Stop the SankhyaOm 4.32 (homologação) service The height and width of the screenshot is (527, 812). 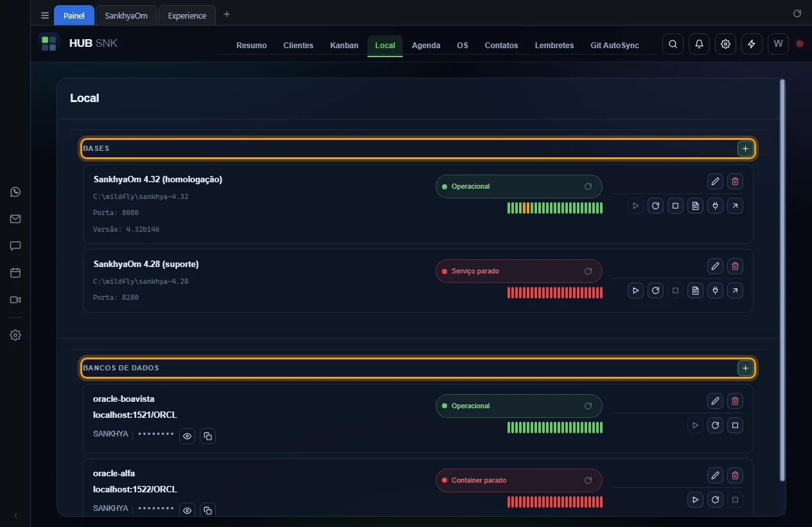click(x=675, y=206)
